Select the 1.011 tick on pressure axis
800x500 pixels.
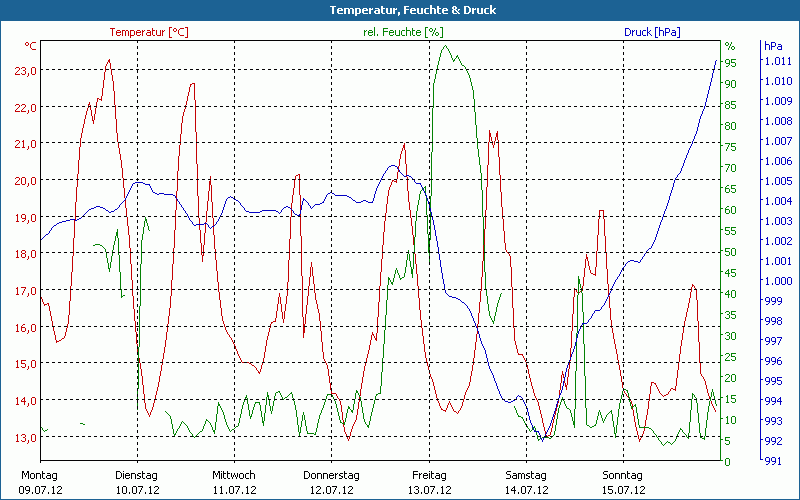[x=777, y=61]
